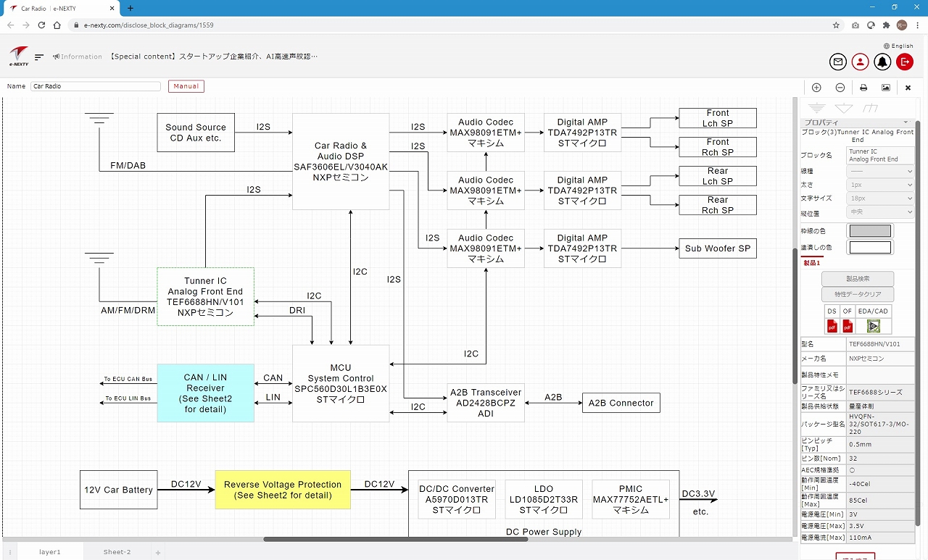Select the ground symbol shape icon
The width and height of the screenshot is (928, 560).
[x=817, y=108]
